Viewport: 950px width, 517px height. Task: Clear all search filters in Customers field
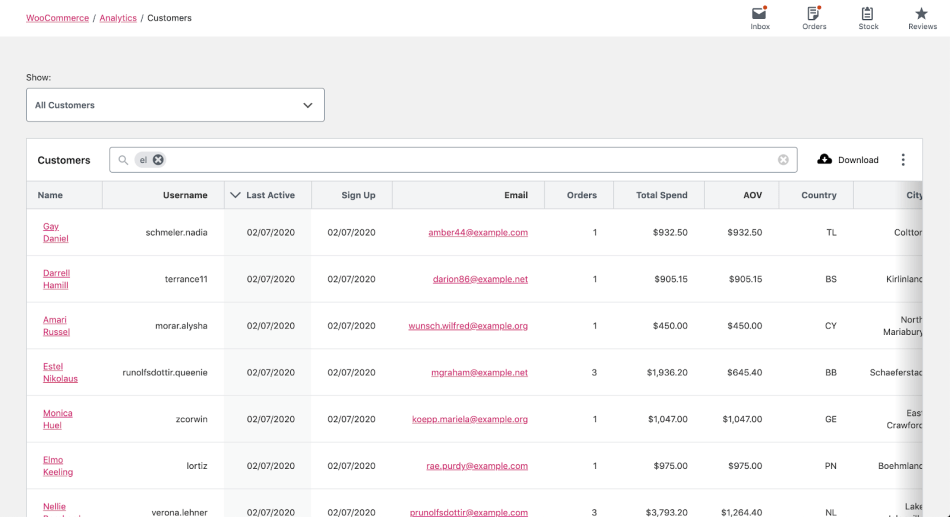point(783,160)
